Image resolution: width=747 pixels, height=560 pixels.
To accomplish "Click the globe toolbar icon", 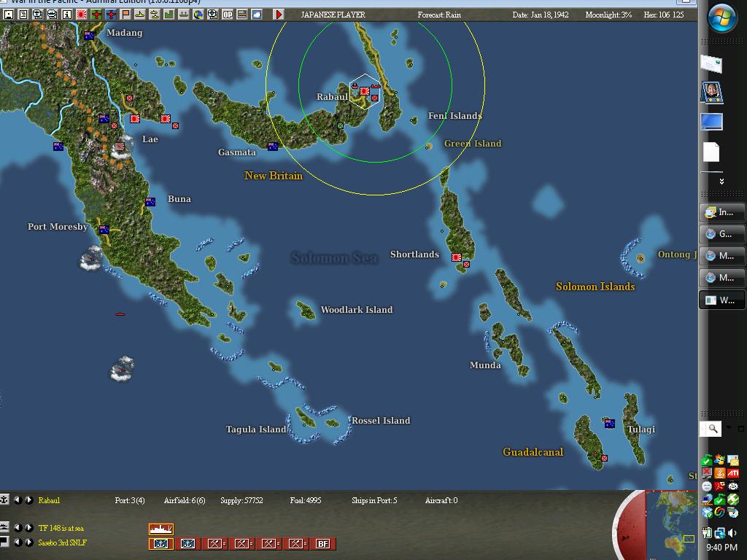I will tap(198, 15).
